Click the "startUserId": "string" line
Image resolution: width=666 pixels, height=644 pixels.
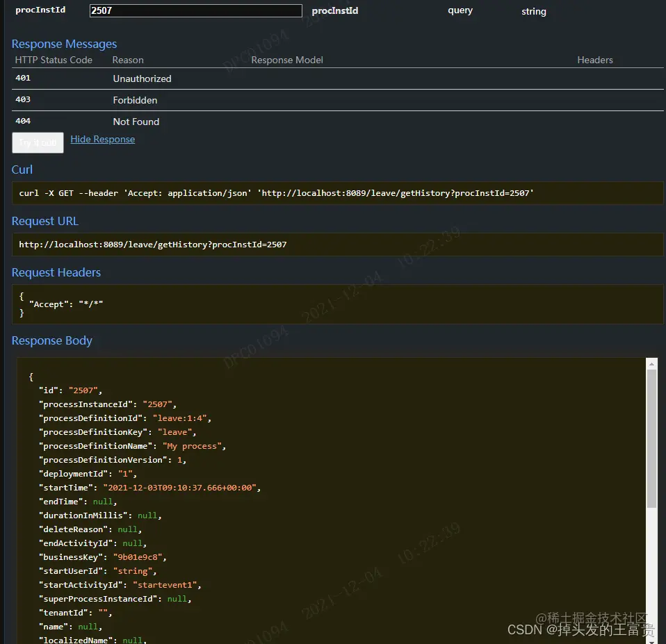[x=98, y=572]
